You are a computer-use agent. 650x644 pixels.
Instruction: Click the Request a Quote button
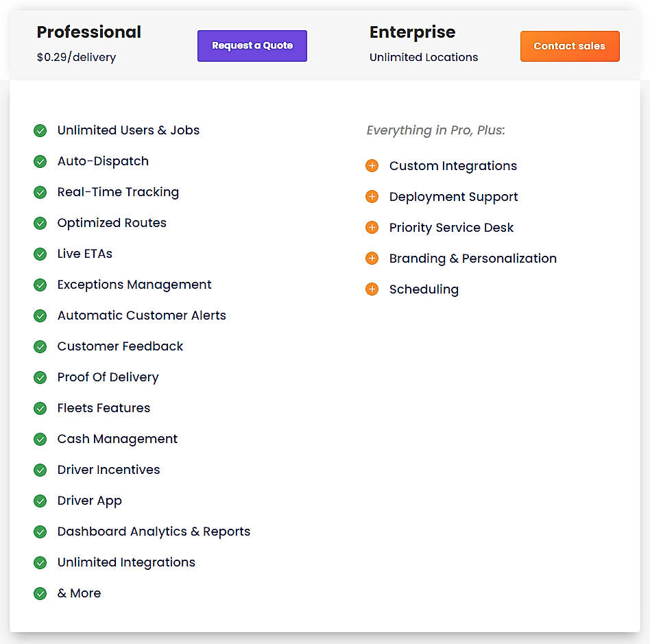[x=252, y=46]
